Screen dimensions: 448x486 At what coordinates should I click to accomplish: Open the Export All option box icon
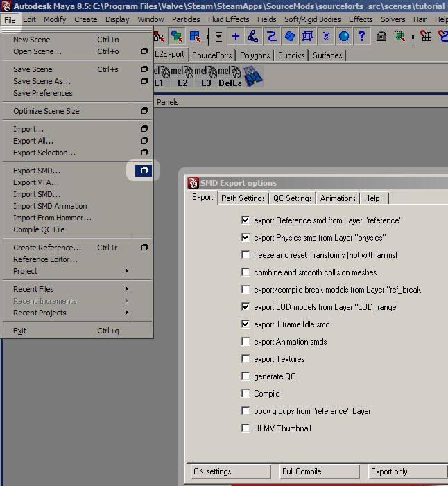(x=144, y=141)
